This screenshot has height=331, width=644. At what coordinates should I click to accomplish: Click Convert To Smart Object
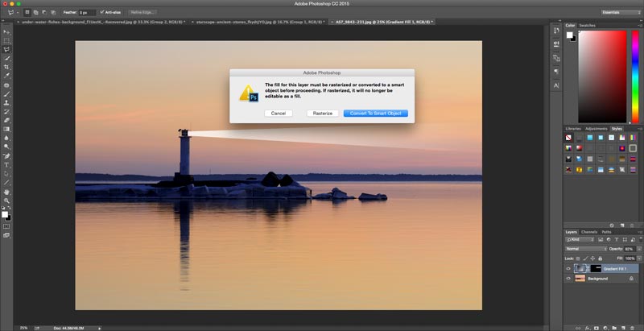(x=375, y=114)
